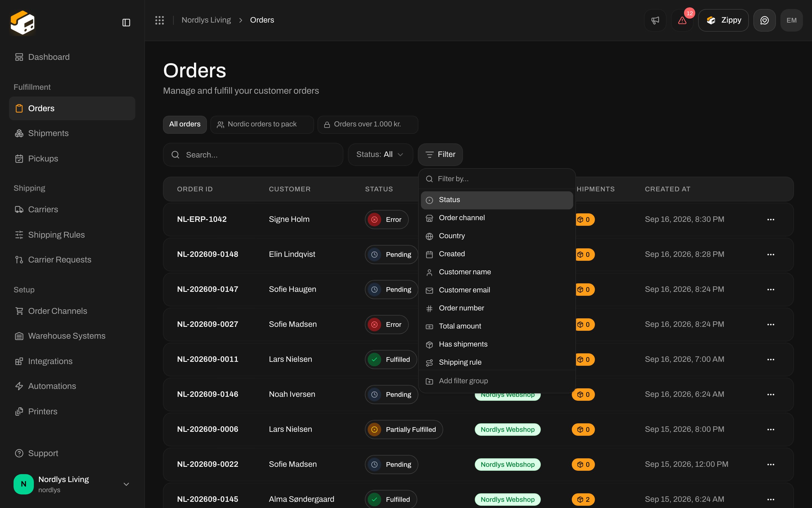This screenshot has height=508, width=812.
Task: Open Carriers in sidebar
Action: coord(72,209)
